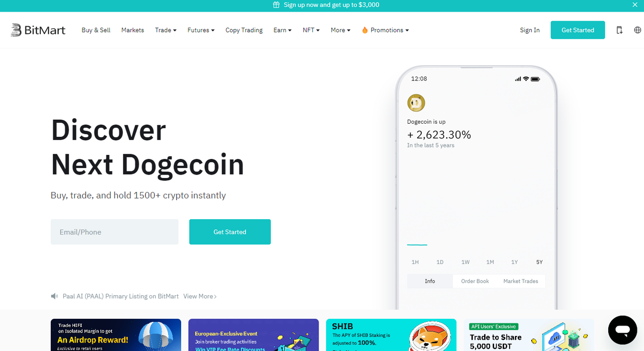This screenshot has height=351, width=644.
Task: Select the 1W chart timeframe
Action: (465, 262)
